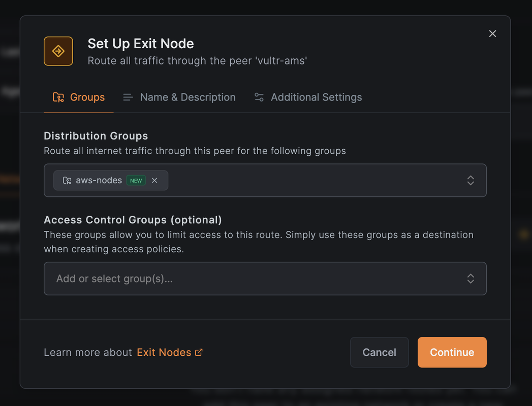Follow the Exit Nodes documentation link
This screenshot has height=406, width=532.
click(x=164, y=352)
